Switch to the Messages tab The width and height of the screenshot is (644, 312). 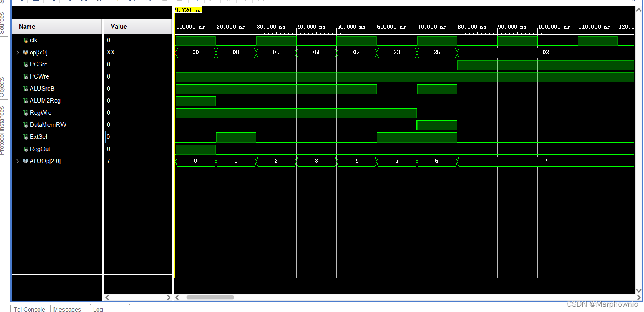(x=68, y=309)
